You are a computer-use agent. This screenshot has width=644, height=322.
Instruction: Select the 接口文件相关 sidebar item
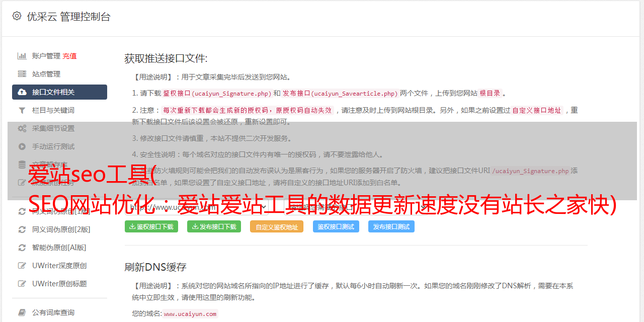pos(59,92)
